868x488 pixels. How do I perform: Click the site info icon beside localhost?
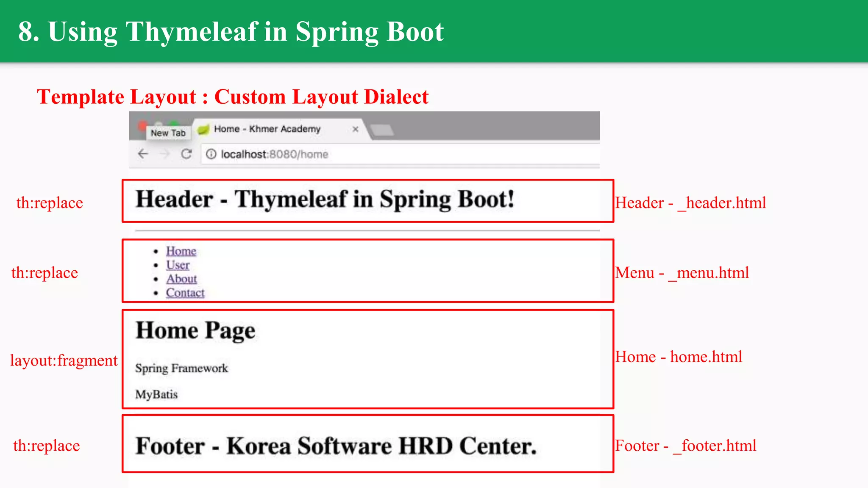click(x=211, y=154)
